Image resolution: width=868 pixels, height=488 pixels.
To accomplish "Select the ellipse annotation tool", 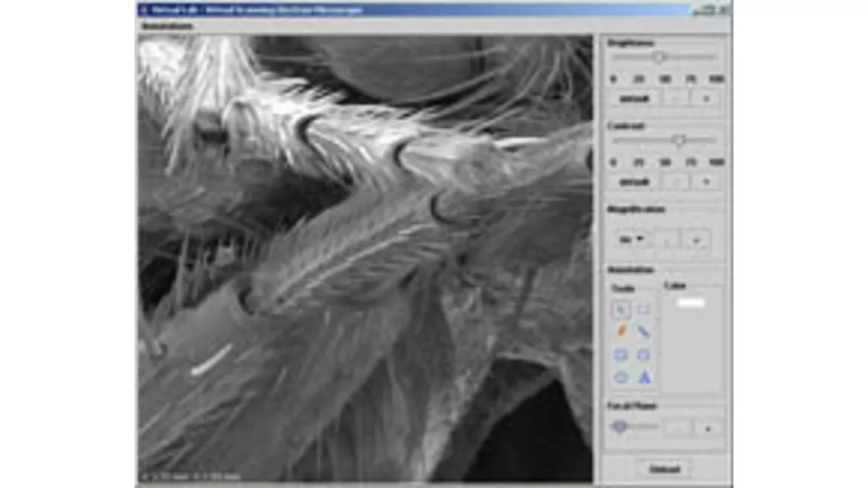I will (621, 377).
